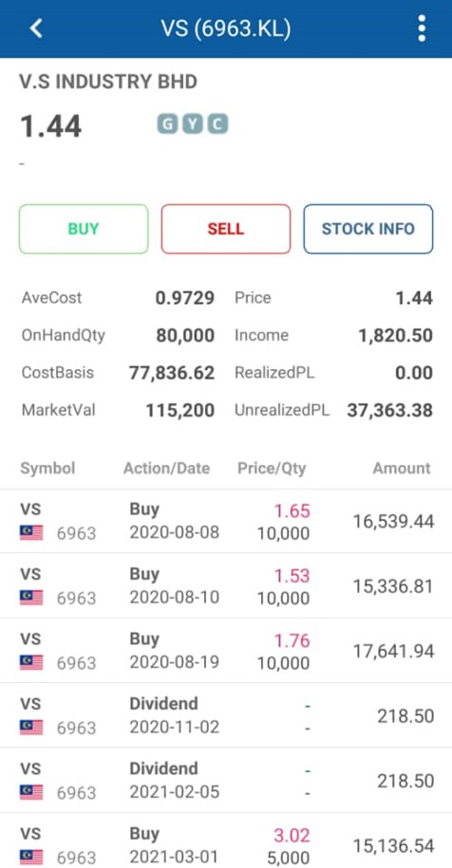Open STOCK INFO
452x868 pixels.
[x=368, y=230]
